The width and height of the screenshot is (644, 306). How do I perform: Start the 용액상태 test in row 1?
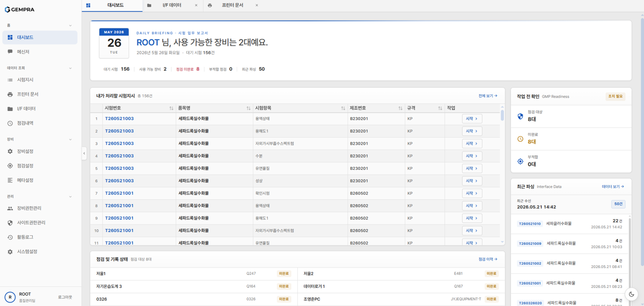click(x=472, y=119)
